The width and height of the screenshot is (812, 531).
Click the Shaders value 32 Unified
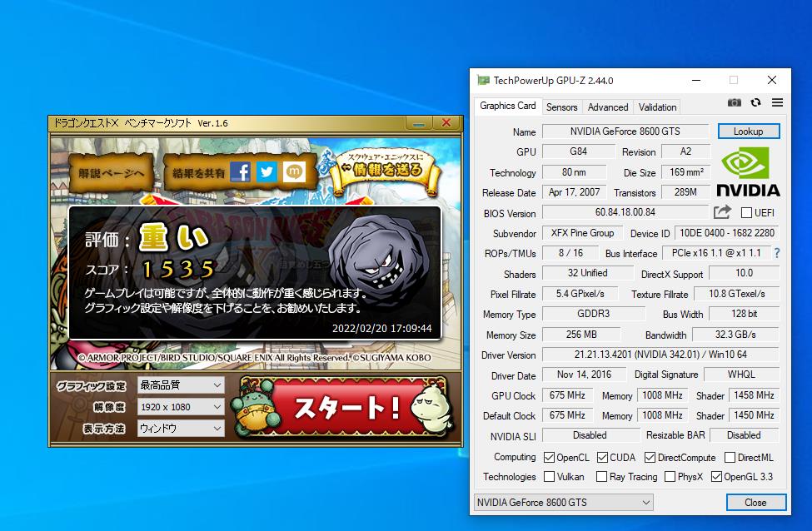[x=587, y=273]
